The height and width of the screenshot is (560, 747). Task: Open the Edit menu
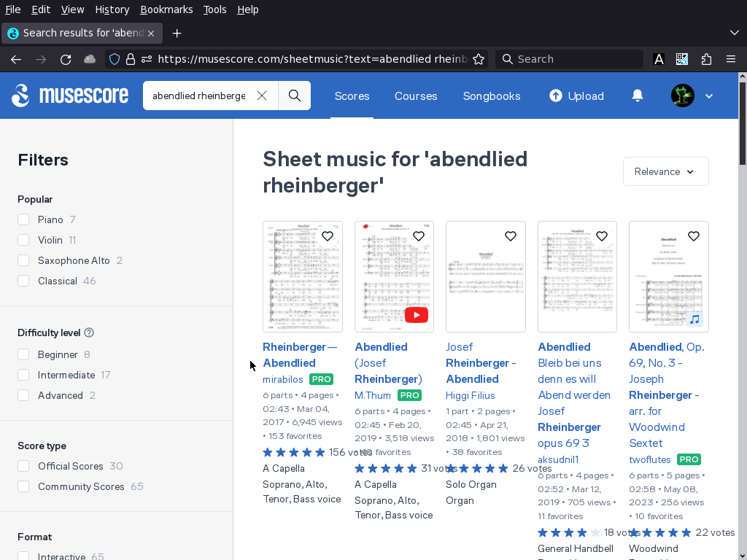tap(41, 9)
